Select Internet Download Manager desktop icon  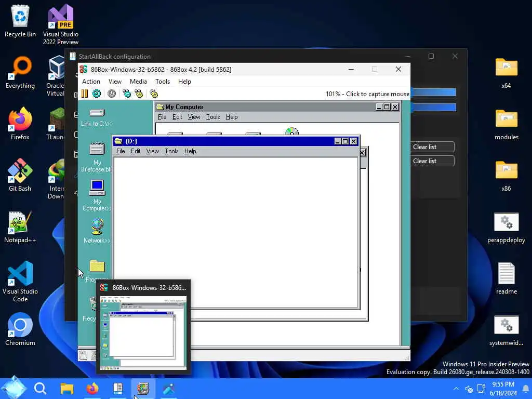(x=56, y=179)
